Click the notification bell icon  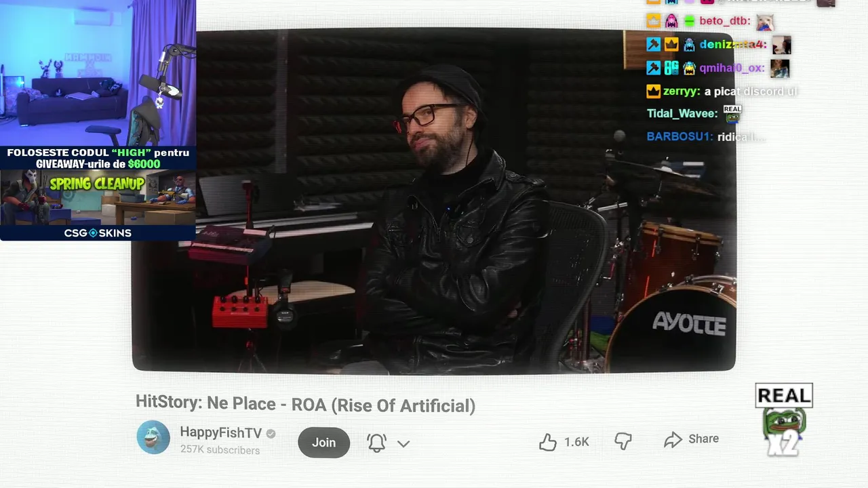376,443
